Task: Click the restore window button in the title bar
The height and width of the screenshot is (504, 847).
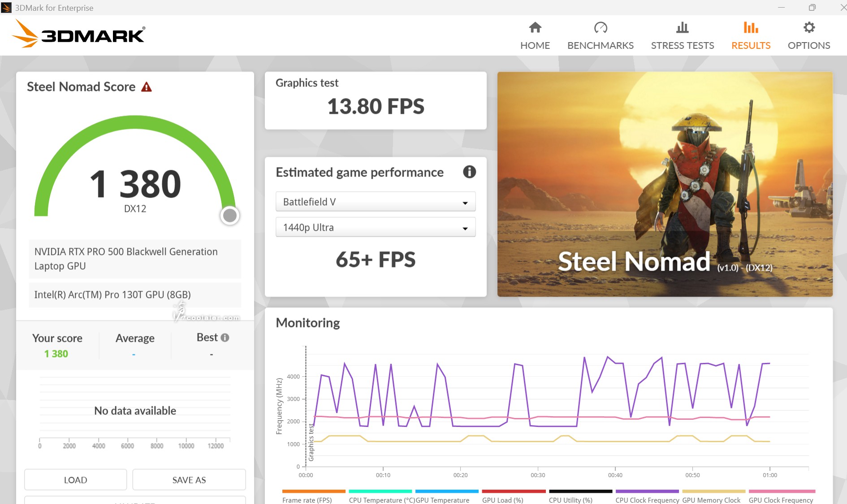Action: point(812,8)
